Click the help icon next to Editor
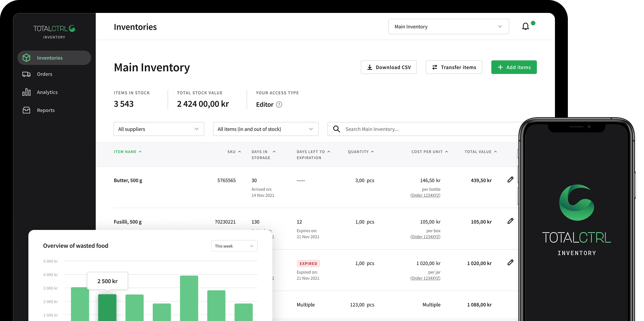 pos(279,105)
